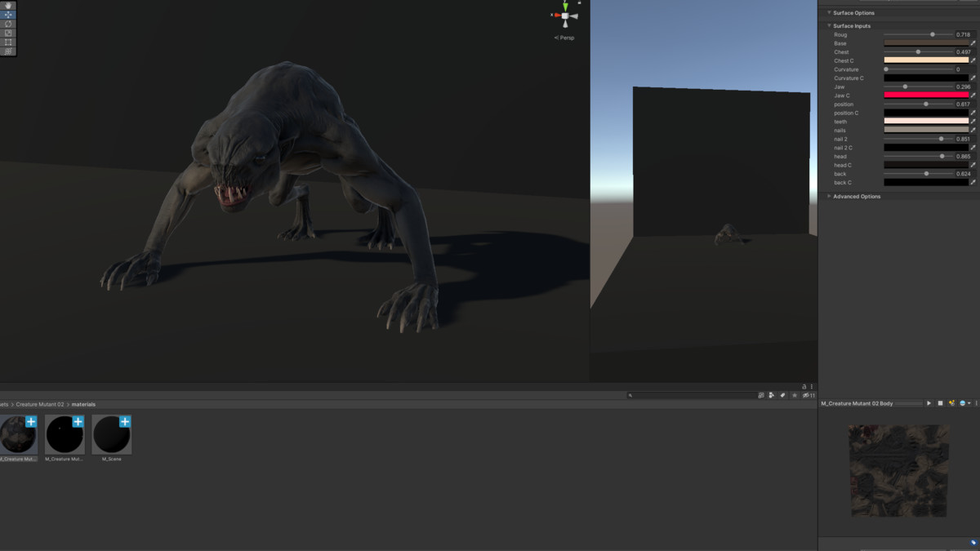Toggle the Project panel lock icon
This screenshot has width=980, height=551.
click(x=804, y=386)
